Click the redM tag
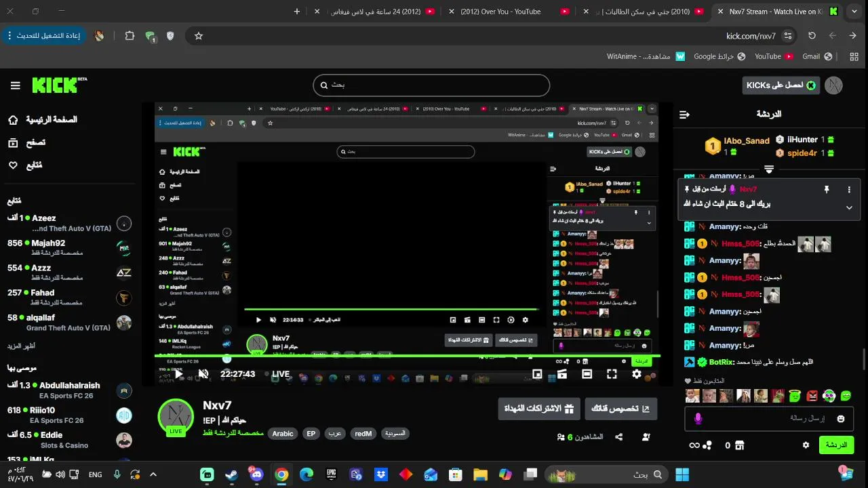 pyautogui.click(x=363, y=434)
